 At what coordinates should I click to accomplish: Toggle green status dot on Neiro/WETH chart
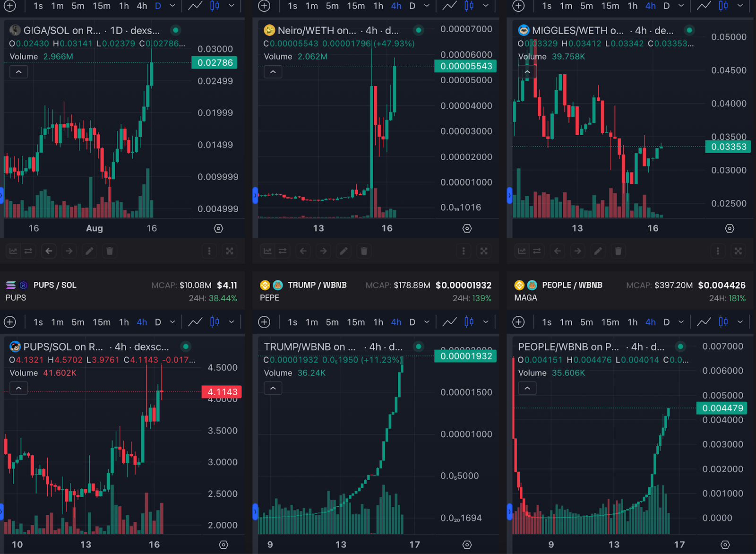click(x=418, y=30)
